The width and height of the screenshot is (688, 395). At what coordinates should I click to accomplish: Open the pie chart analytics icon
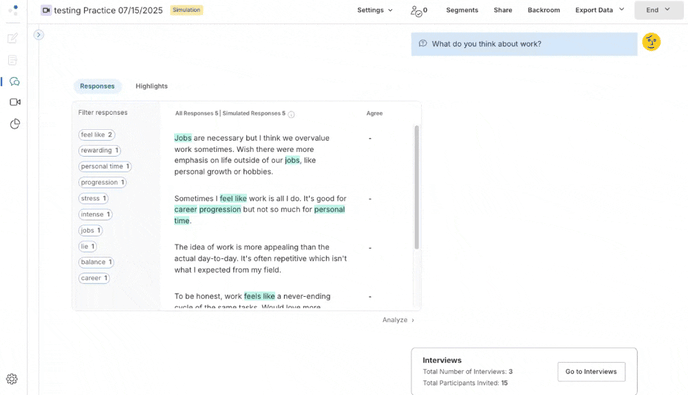[x=15, y=124]
